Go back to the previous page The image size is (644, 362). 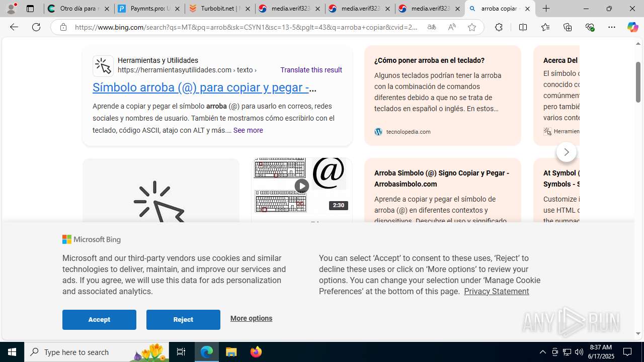pyautogui.click(x=14, y=27)
